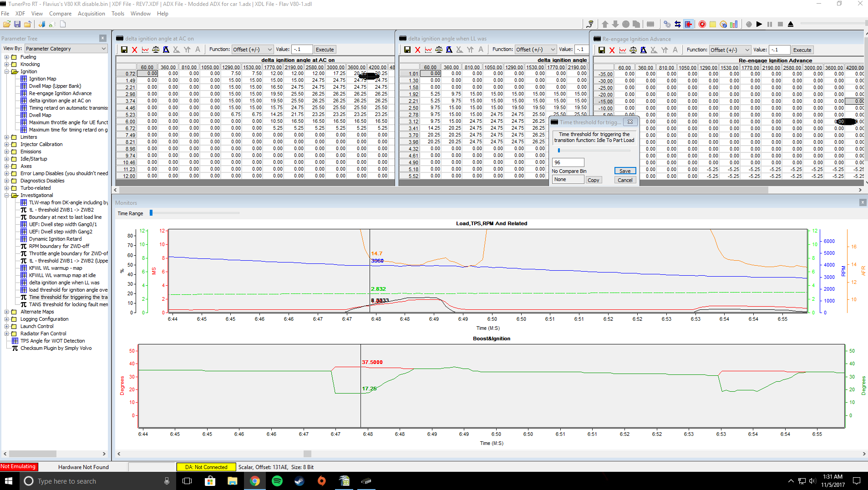This screenshot has height=490, width=868.
Task: Expand the Limiters category
Action: tap(6, 137)
